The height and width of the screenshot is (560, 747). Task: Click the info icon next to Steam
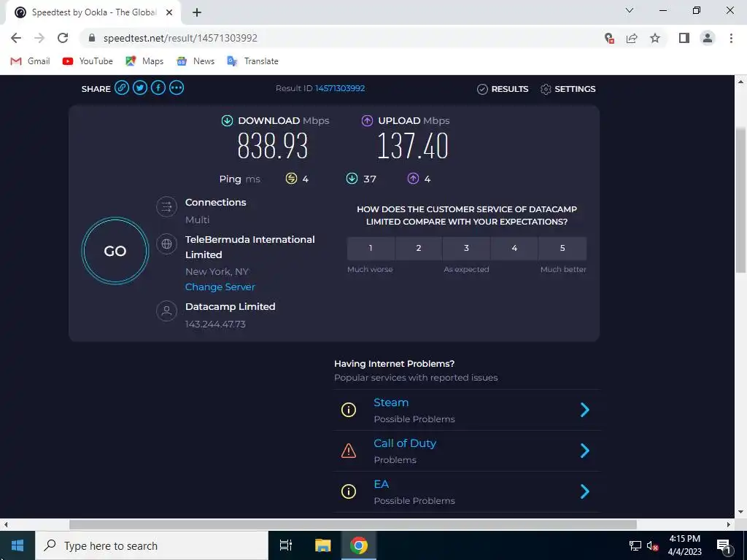point(349,410)
